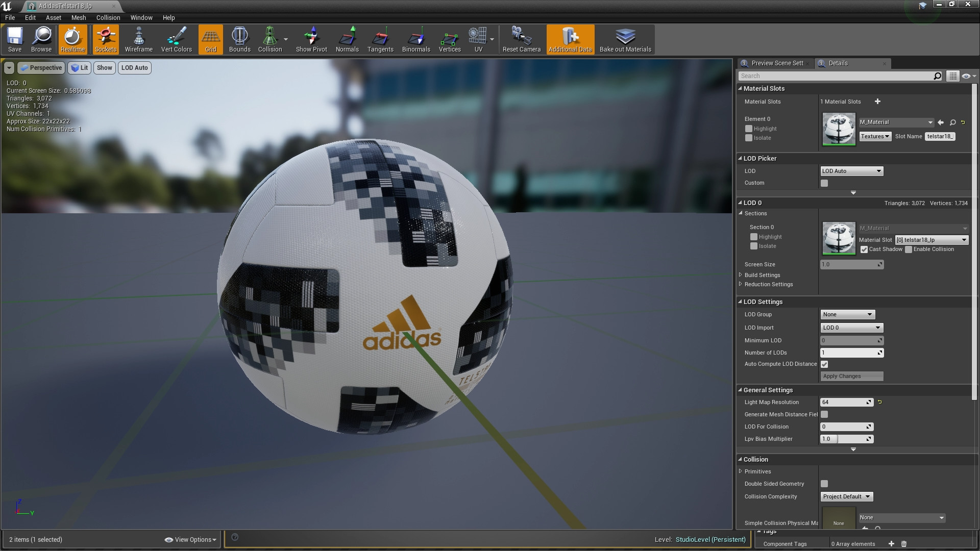Viewport: 980px width, 551px height.
Task: Open the Textures dropdown
Action: pyautogui.click(x=875, y=136)
